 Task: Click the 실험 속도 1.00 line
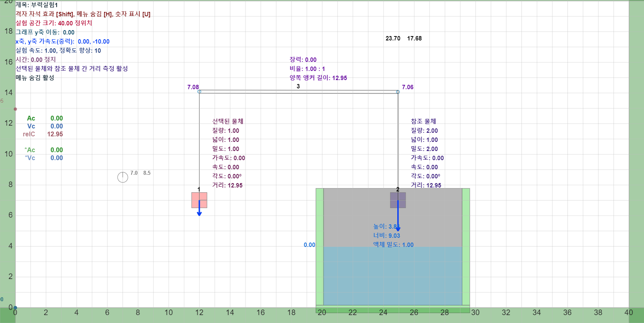[x=58, y=50]
